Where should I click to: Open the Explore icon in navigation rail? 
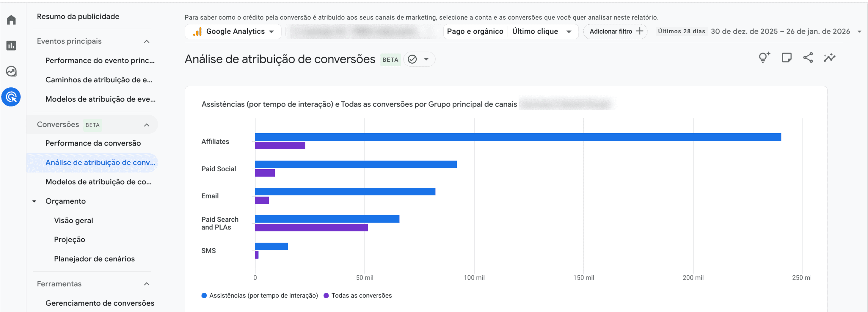click(x=11, y=71)
